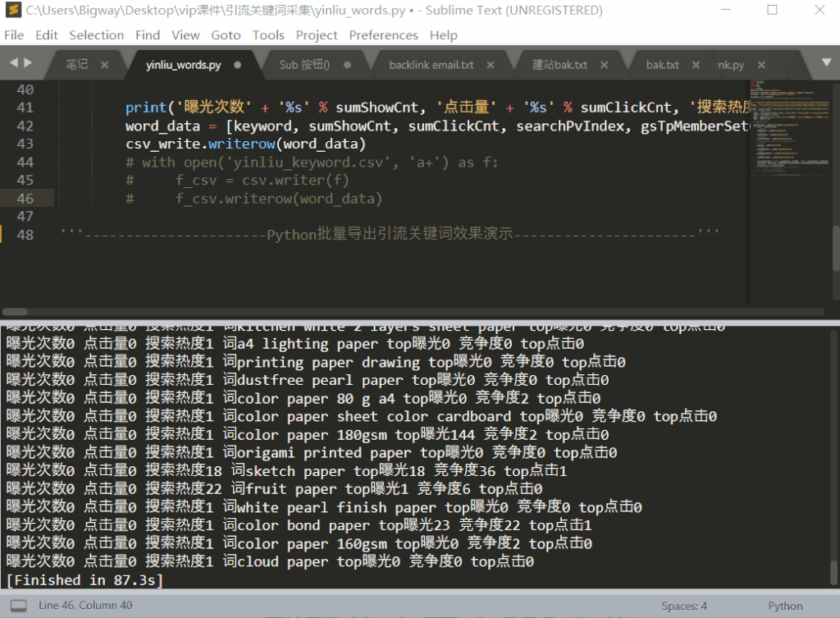Switch to the bak.txt tab

(x=663, y=65)
